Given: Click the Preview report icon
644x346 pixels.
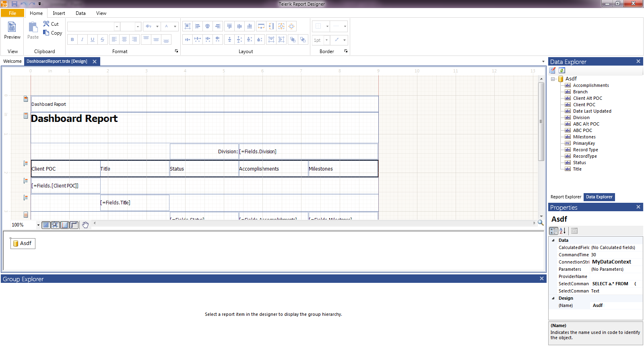Looking at the screenshot, I should [12, 27].
